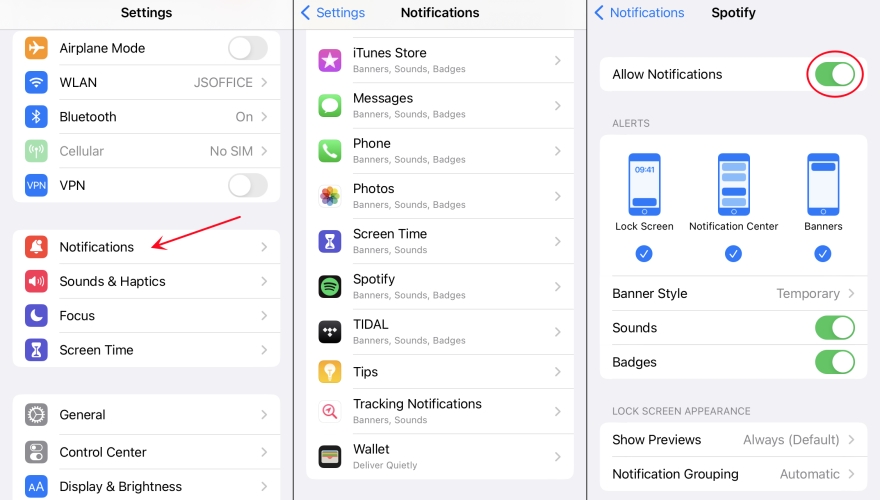Open TIDAL notification settings row
The width and height of the screenshot is (880, 500).
click(x=440, y=332)
